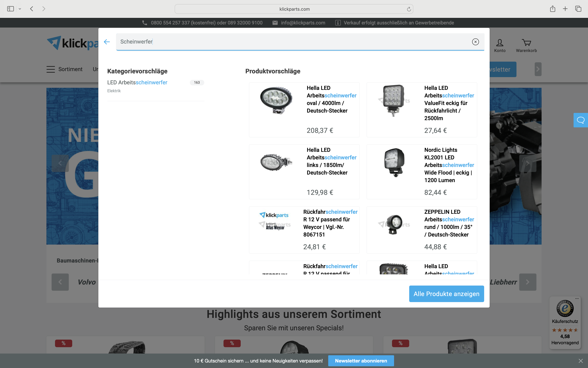Open Hella ValueFit eckig product thumbnail
Viewport: 588px width, 368px height.
pyautogui.click(x=394, y=101)
